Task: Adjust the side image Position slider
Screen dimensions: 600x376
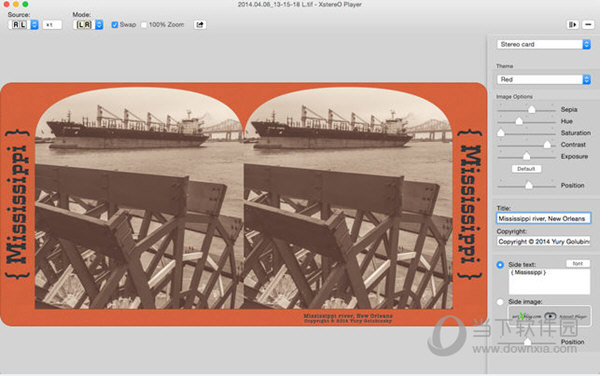Action: (x=528, y=342)
